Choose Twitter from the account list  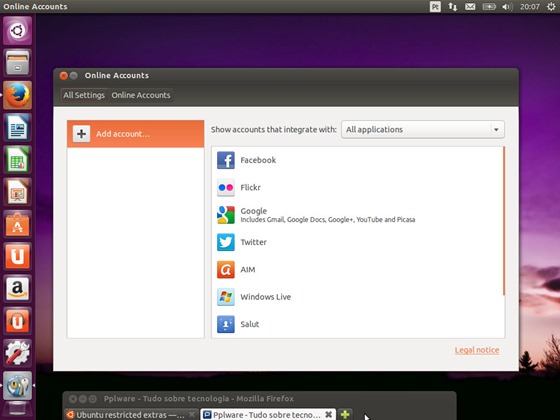pos(357,242)
